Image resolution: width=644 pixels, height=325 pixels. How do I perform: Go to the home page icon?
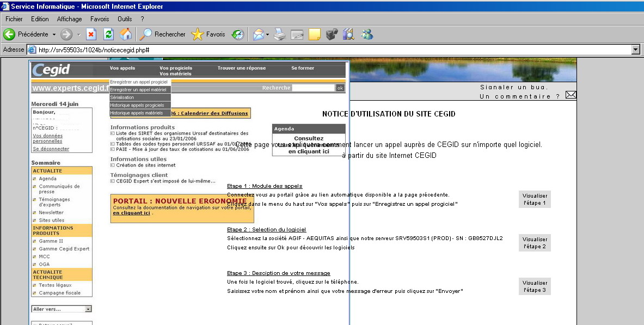[x=126, y=34]
